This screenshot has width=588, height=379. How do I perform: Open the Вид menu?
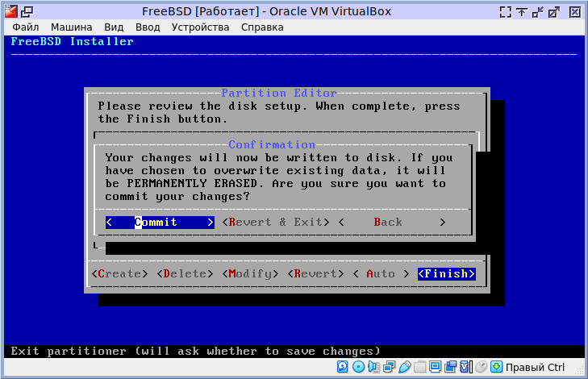pyautogui.click(x=114, y=27)
